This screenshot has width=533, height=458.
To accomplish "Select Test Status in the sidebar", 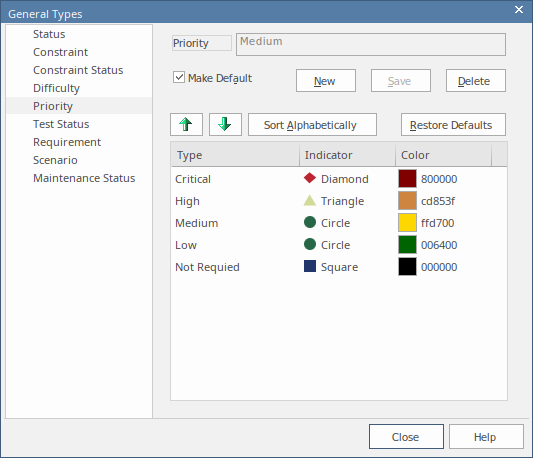I will (61, 124).
